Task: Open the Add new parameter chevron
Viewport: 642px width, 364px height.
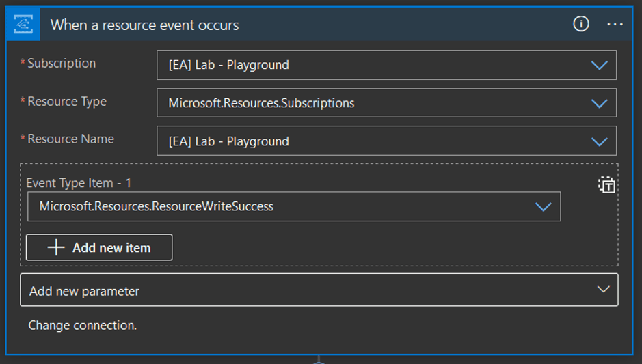Action: tap(603, 290)
